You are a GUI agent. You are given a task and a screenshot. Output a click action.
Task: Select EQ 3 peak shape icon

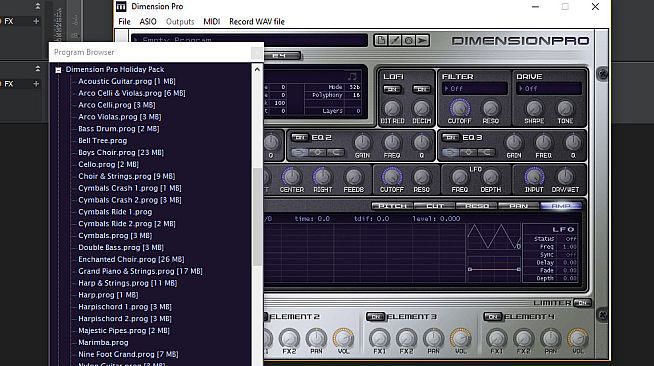coord(468,153)
